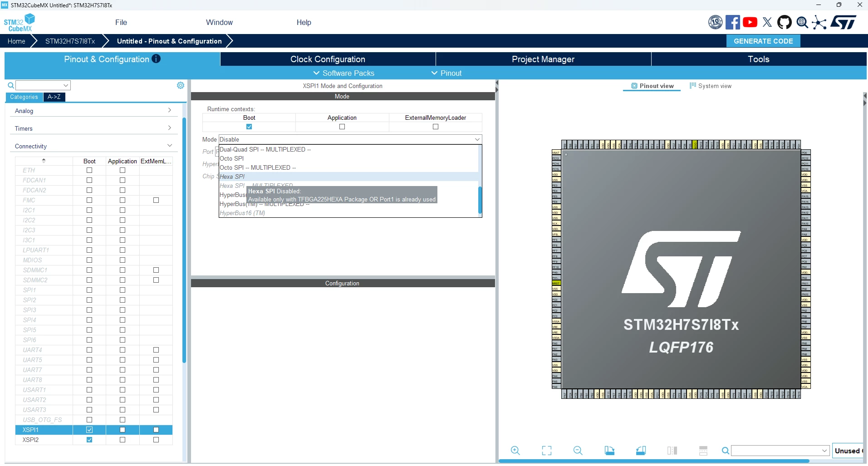Open the wiki search globe icon
Viewport: 868px width, 466px height.
802,22
